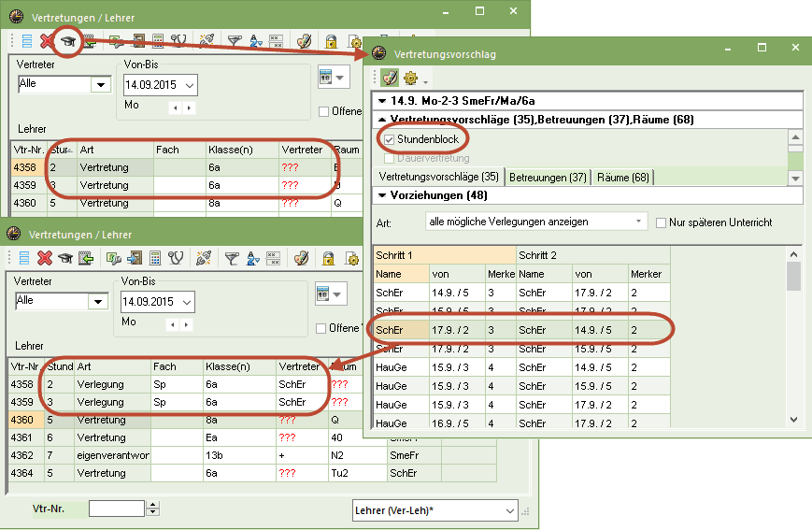
Task: Open 14.09.2015 date picker in lower window
Action: click(187, 302)
